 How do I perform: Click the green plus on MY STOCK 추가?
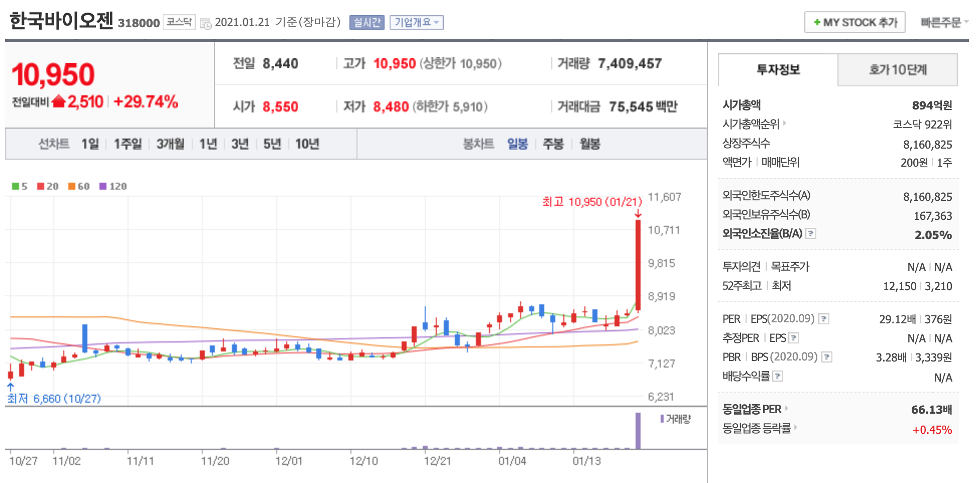click(x=817, y=23)
